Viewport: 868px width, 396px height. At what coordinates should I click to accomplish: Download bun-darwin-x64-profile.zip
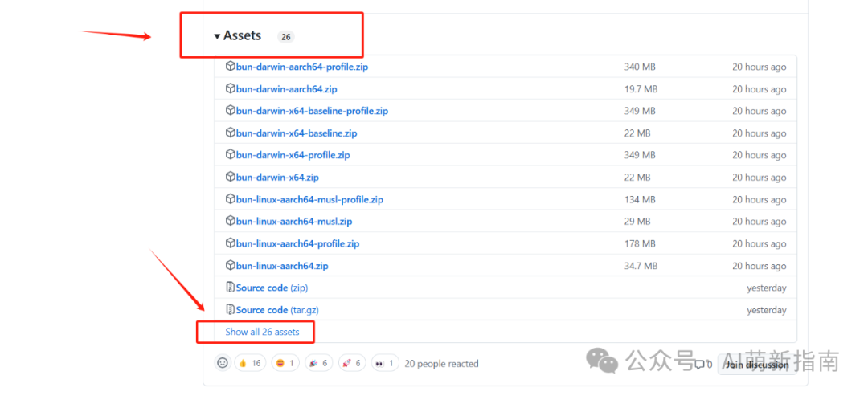tap(293, 155)
